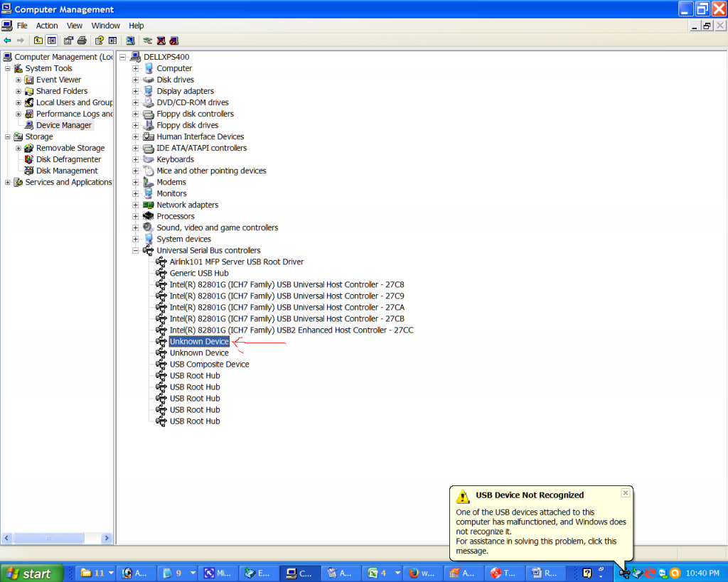Click Mice and other pointing devices label
This screenshot has width=728, height=582.
(x=211, y=171)
